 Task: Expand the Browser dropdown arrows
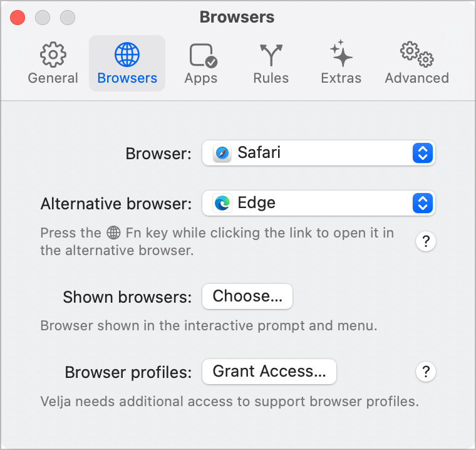click(x=423, y=153)
